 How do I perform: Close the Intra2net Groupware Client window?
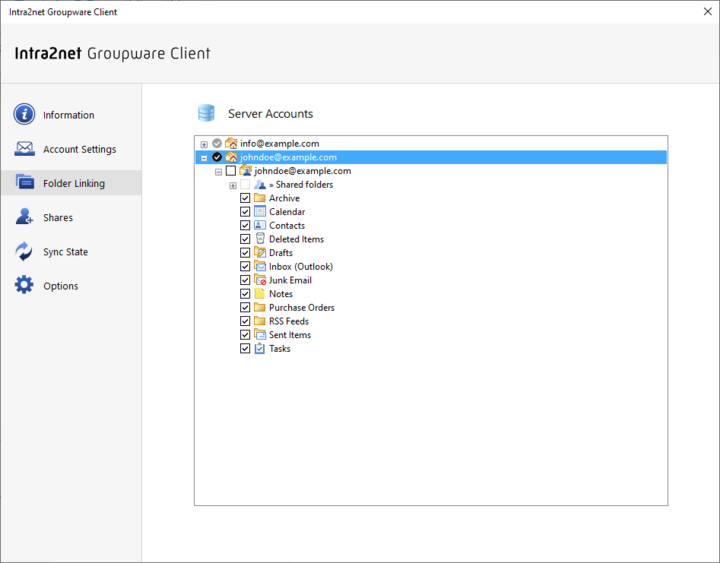point(708,11)
